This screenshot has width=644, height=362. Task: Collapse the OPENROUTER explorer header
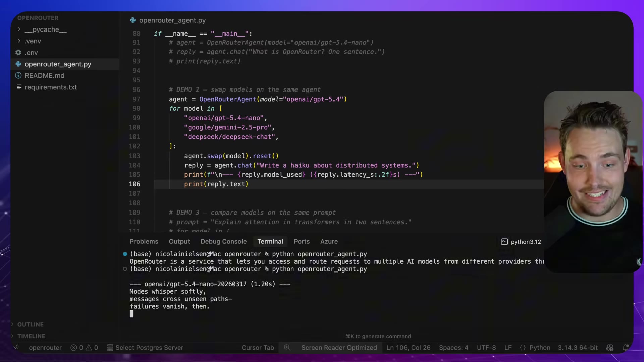(38, 18)
